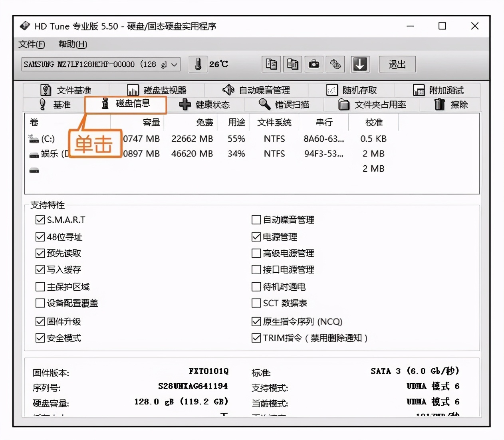Toggle the S.M.A.R.T checkbox
504x440 pixels.
(x=40, y=220)
